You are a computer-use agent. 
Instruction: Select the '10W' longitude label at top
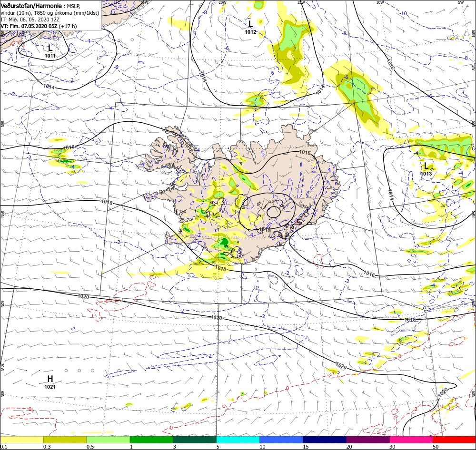click(x=380, y=2)
